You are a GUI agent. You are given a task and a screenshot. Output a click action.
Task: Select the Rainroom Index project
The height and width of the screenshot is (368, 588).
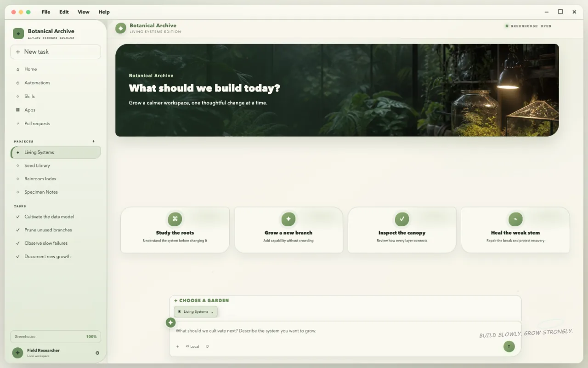[56, 179]
